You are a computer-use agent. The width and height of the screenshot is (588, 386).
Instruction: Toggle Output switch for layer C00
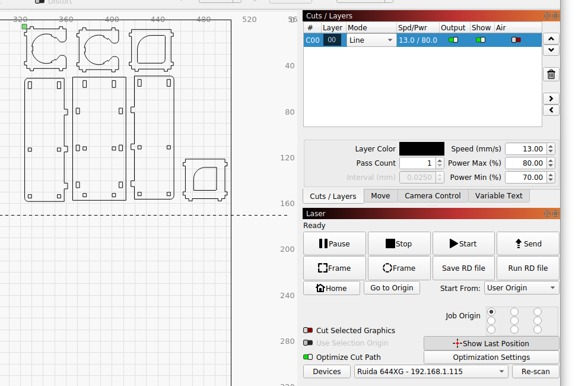[453, 40]
